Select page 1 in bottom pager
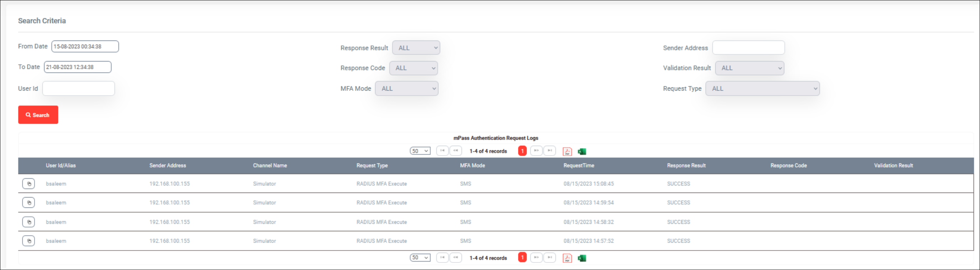980x270 pixels. (522, 258)
